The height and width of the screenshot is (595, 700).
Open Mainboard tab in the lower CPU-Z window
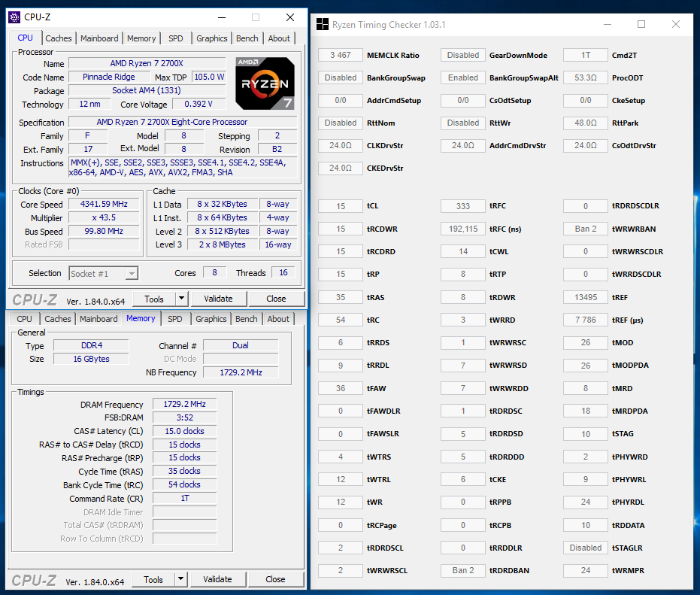pyautogui.click(x=98, y=319)
